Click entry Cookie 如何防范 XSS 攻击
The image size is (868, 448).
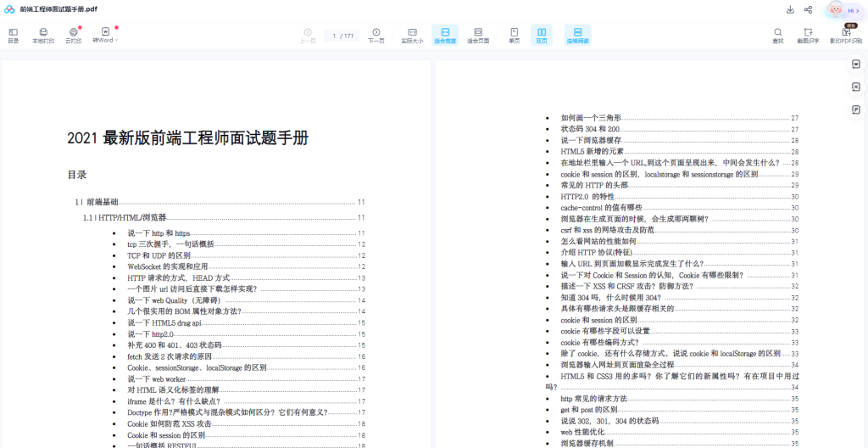pyautogui.click(x=246, y=424)
